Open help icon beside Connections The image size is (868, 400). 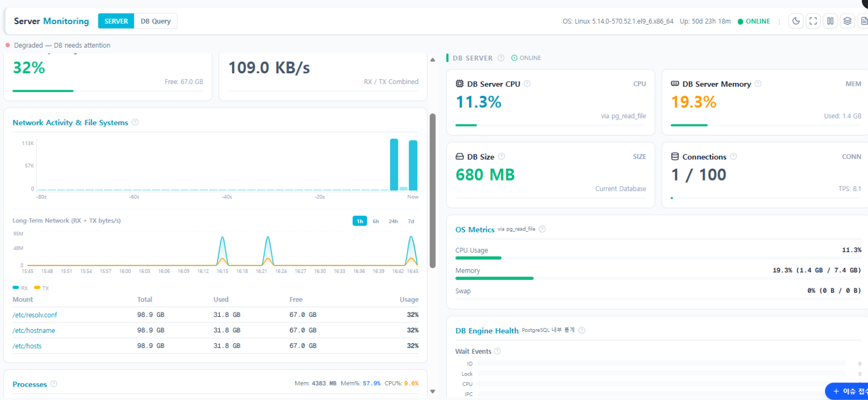[x=734, y=156]
